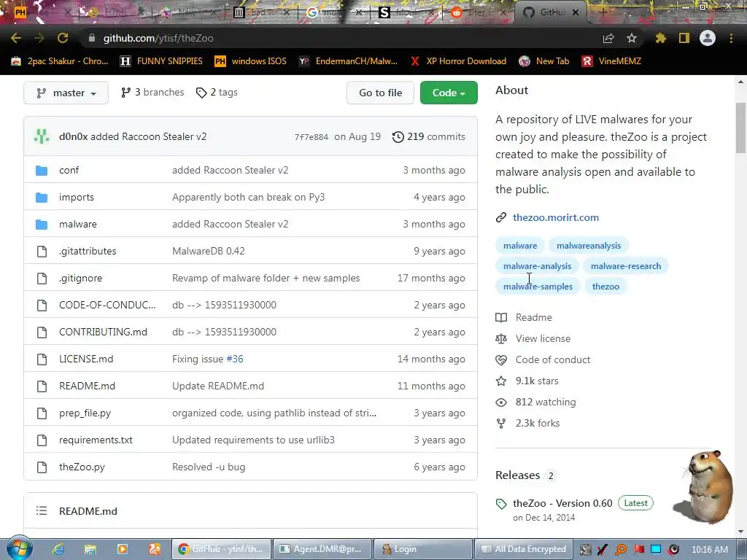Open the VineMEMZ bookmark
The height and width of the screenshot is (560, 747).
(x=611, y=61)
